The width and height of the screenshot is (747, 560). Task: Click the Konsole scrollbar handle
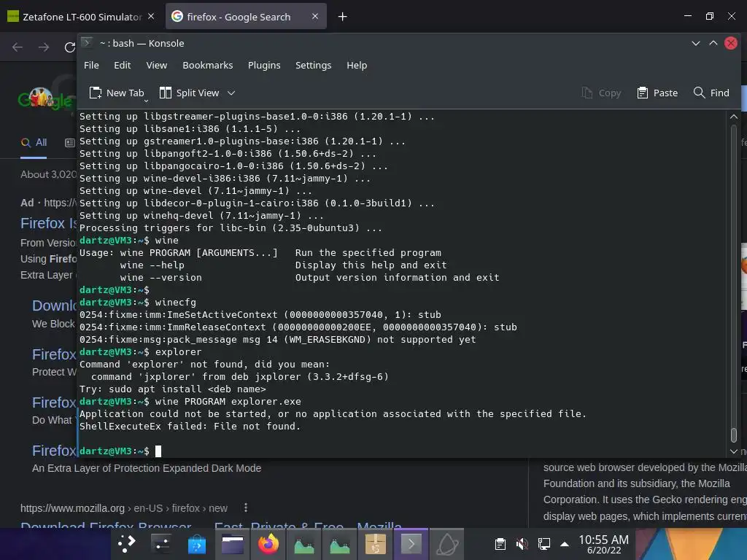click(x=734, y=435)
